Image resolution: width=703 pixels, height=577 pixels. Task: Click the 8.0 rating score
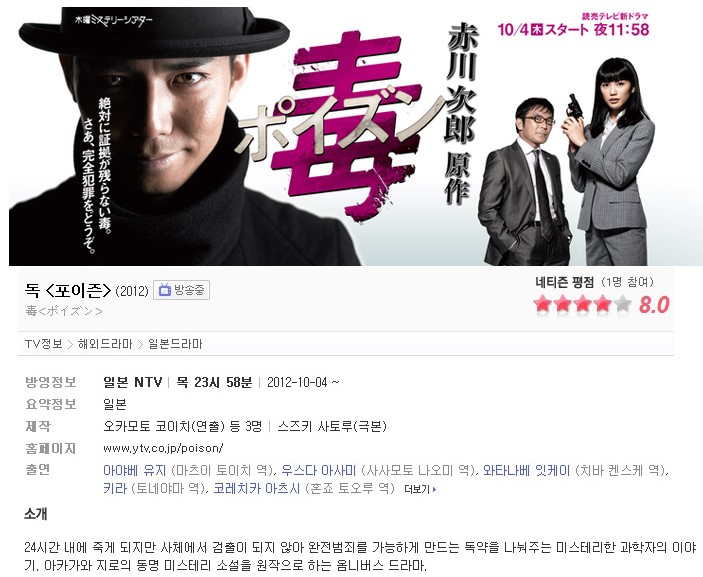click(654, 304)
